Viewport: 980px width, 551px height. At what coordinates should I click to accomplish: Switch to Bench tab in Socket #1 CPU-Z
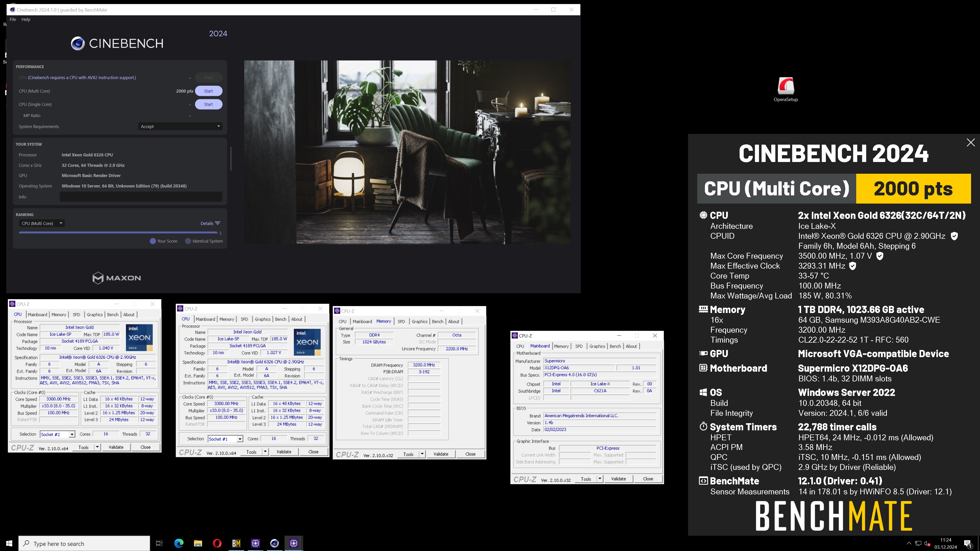tap(281, 319)
